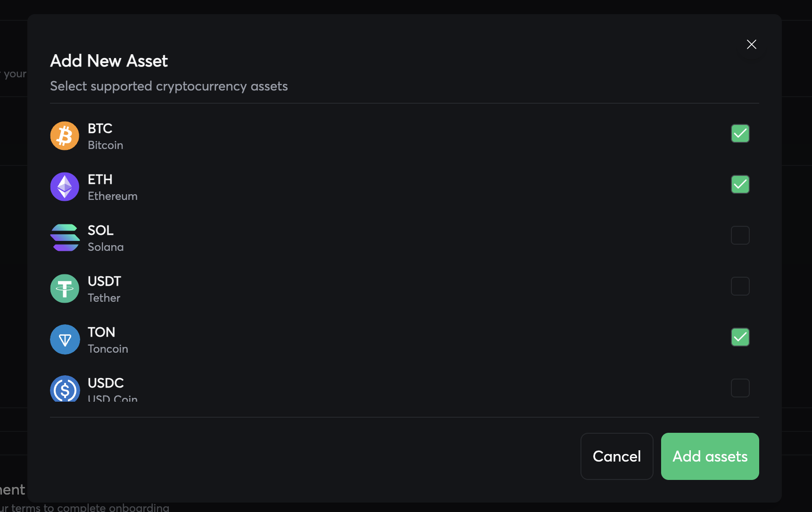The height and width of the screenshot is (512, 812).
Task: Choose the SOL asset label
Action: (x=100, y=231)
